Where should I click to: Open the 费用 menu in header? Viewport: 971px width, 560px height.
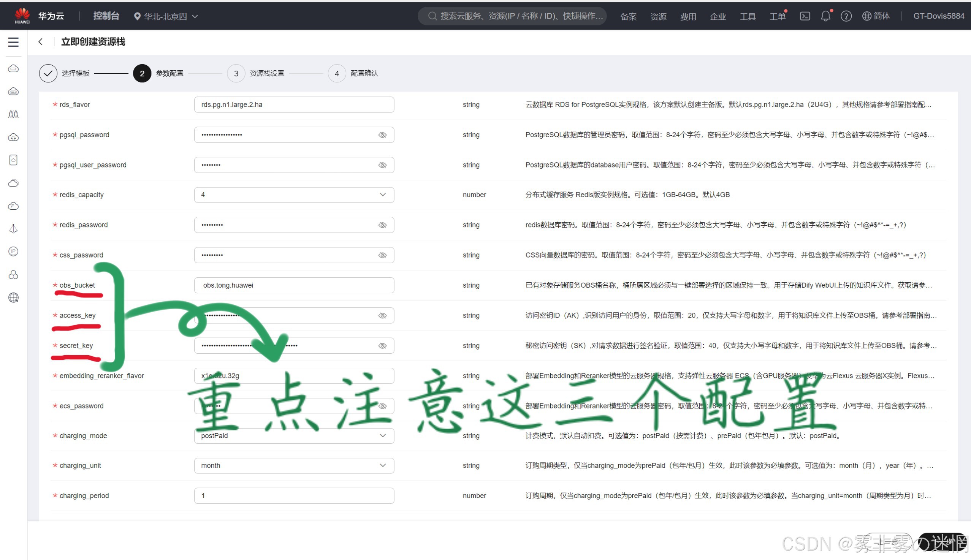click(687, 17)
